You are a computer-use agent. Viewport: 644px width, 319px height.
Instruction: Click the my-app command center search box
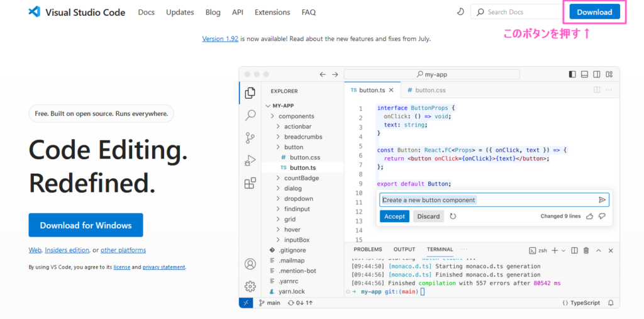coord(431,74)
